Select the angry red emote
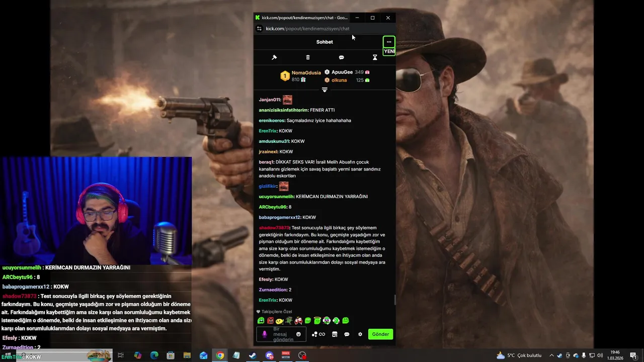The image size is (644, 362). pos(270,321)
